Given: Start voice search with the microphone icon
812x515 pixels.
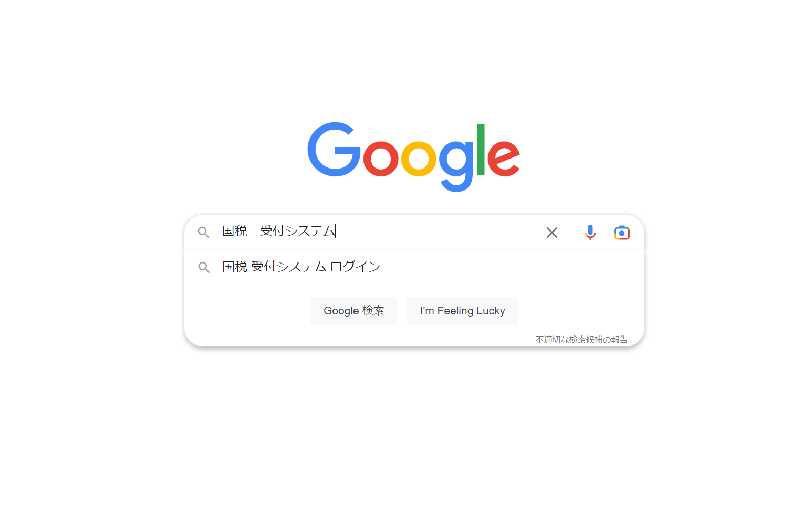Looking at the screenshot, I should point(590,233).
